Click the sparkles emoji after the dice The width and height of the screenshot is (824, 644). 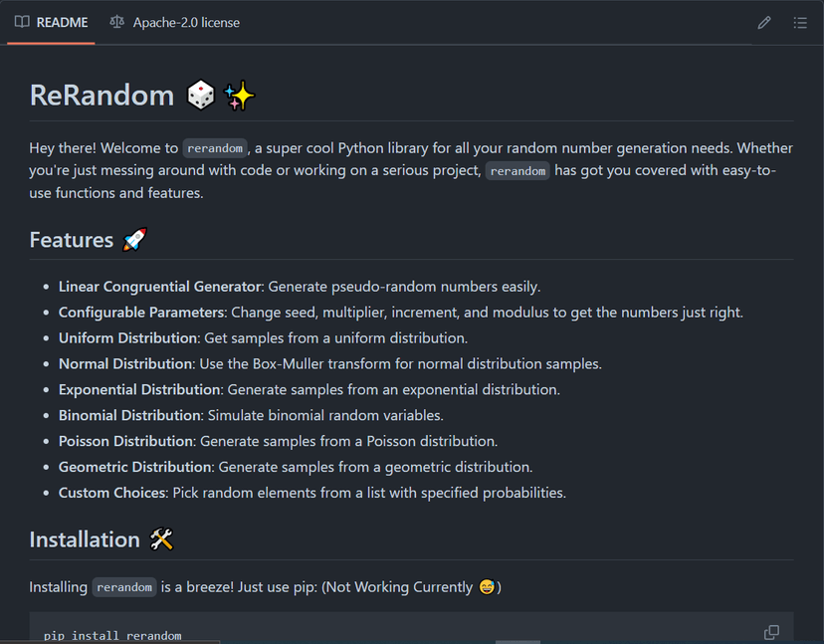point(239,96)
